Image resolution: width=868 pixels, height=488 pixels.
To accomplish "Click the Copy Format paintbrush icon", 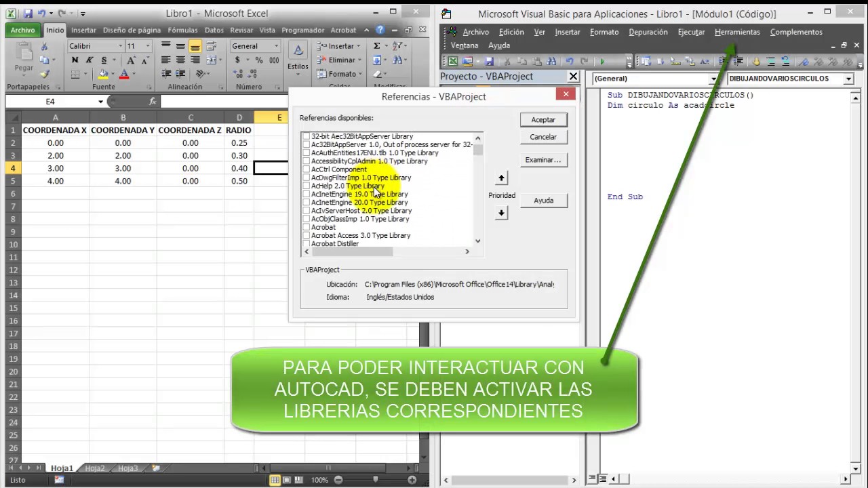I will tap(45, 74).
